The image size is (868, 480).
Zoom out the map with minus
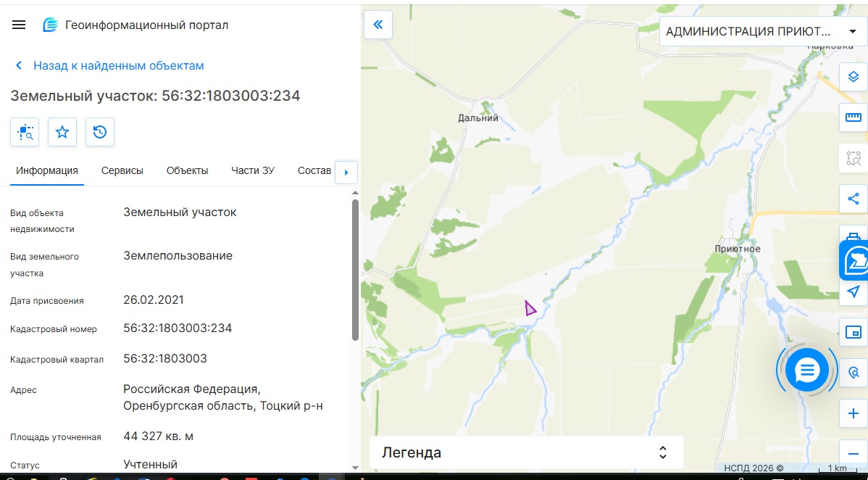click(x=854, y=453)
